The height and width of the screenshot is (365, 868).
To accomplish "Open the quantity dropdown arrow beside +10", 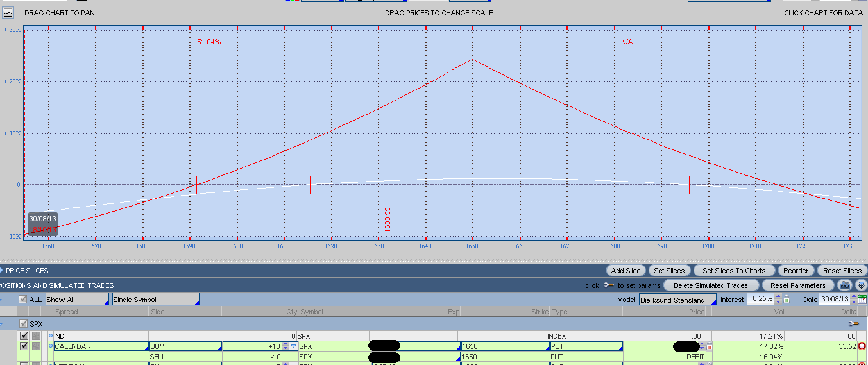I will [x=294, y=346].
